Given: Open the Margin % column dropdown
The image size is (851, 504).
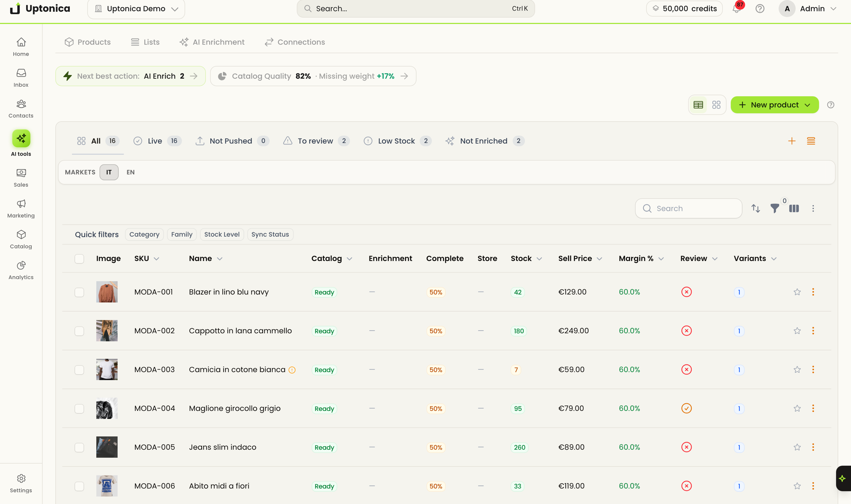Looking at the screenshot, I should coord(661,259).
